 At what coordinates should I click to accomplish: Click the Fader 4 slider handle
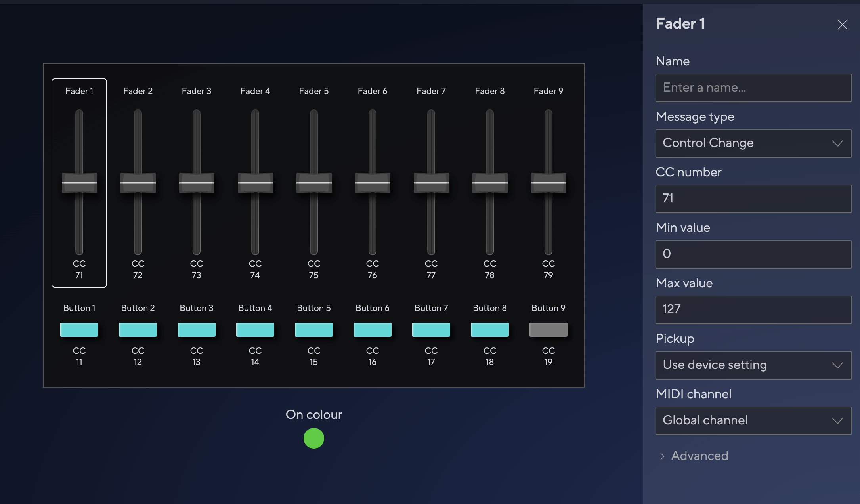pos(255,183)
